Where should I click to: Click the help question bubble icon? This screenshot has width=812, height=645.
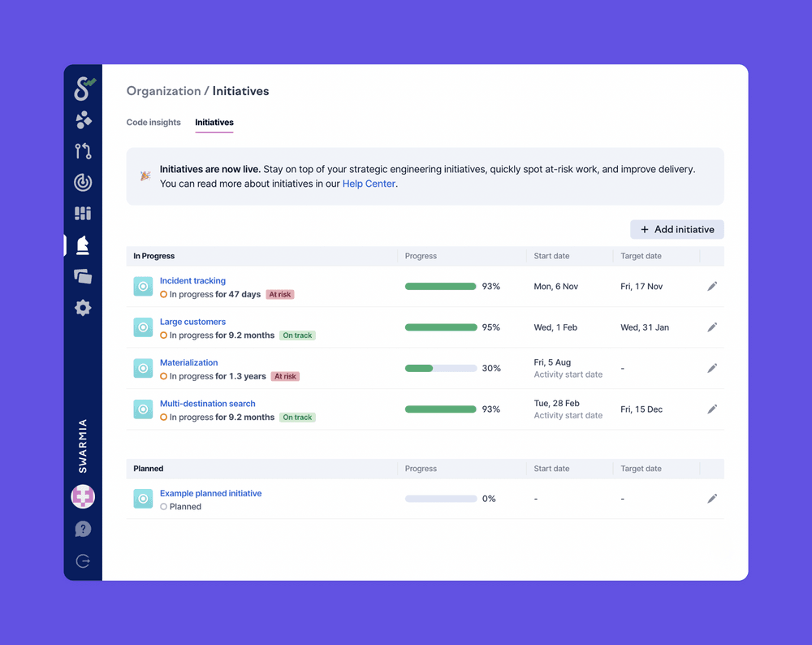[x=83, y=530]
